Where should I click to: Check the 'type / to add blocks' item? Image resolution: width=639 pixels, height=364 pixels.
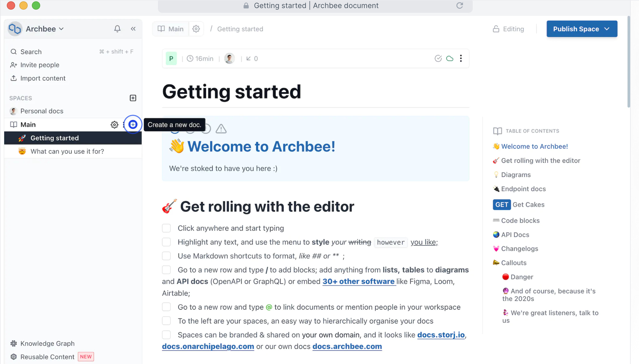click(x=166, y=270)
